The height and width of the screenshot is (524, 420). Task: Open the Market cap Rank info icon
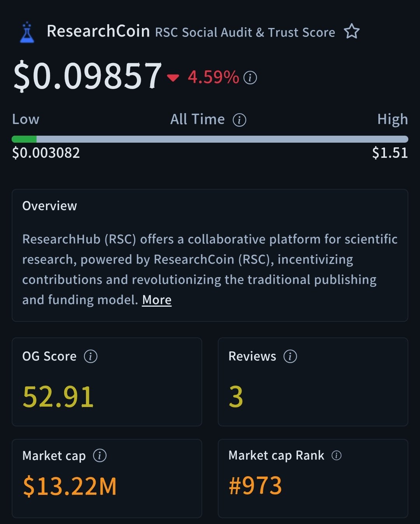[x=336, y=455]
